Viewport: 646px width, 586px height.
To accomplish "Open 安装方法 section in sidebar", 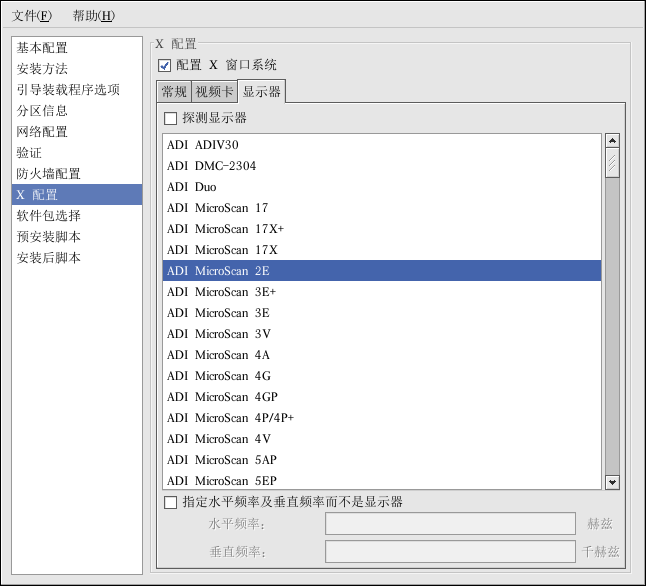I will coord(42,69).
